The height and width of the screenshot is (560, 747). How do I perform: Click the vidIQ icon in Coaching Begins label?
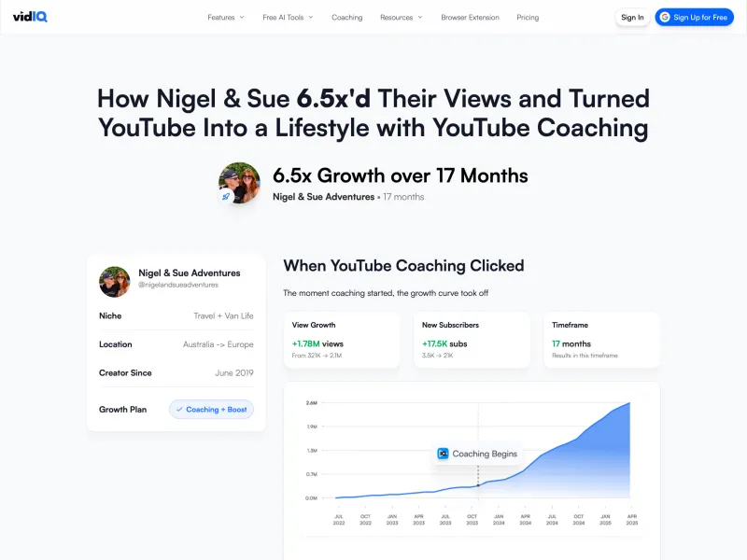click(443, 454)
